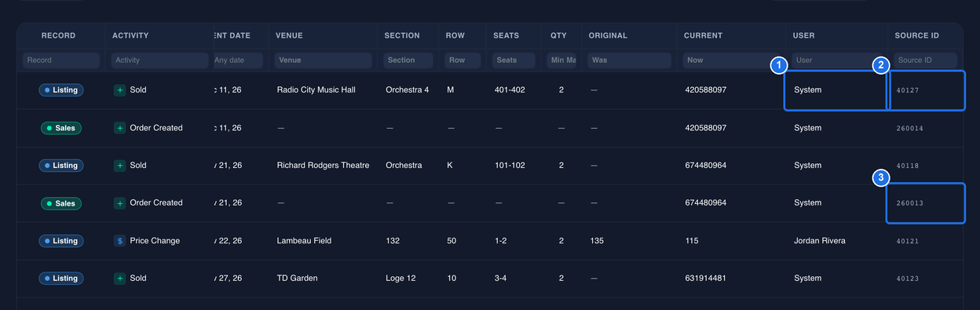Screen dimensions: 980x310
Task: Click the Min quantity filter field
Action: coord(562,60)
